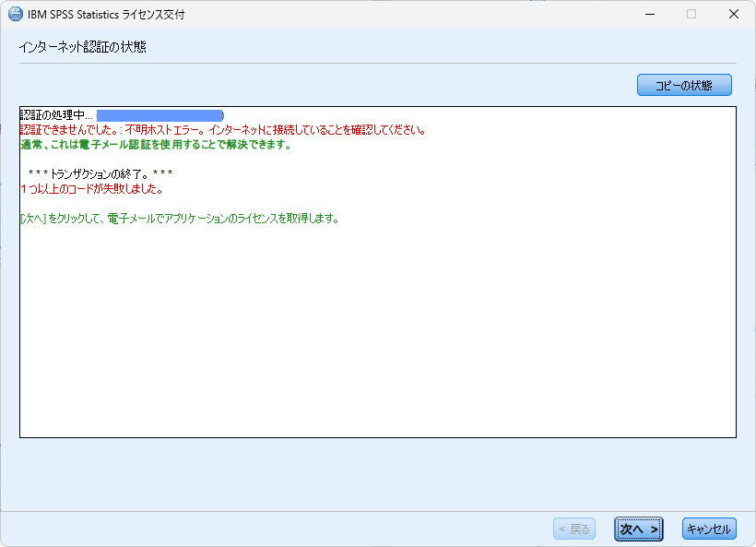
Task: Click the インターネット認証の状態 heading
Action: point(82,47)
